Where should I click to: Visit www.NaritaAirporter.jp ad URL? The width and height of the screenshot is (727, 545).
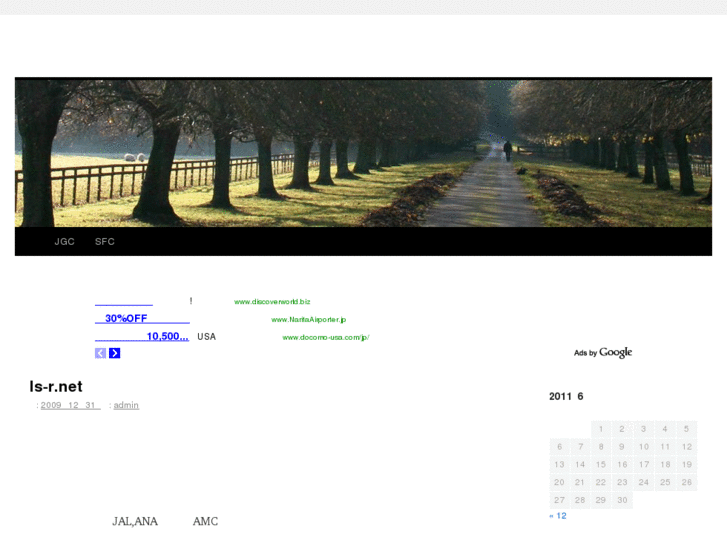[309, 320]
